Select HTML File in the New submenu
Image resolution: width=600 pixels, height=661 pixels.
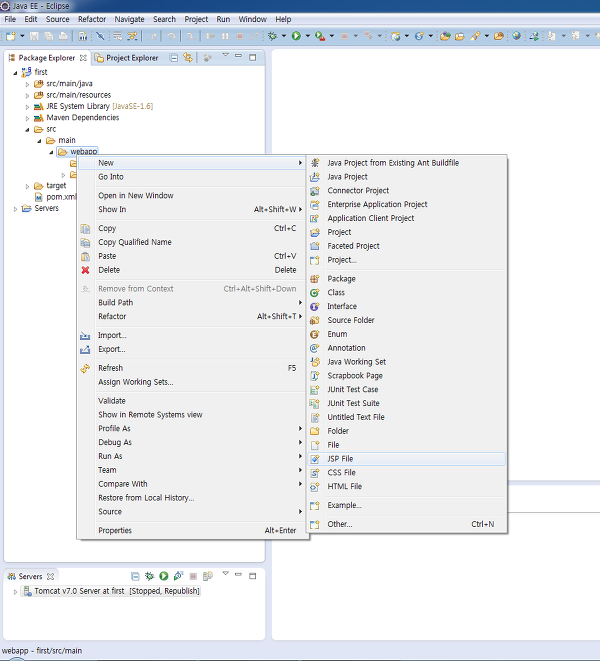tap(407, 486)
